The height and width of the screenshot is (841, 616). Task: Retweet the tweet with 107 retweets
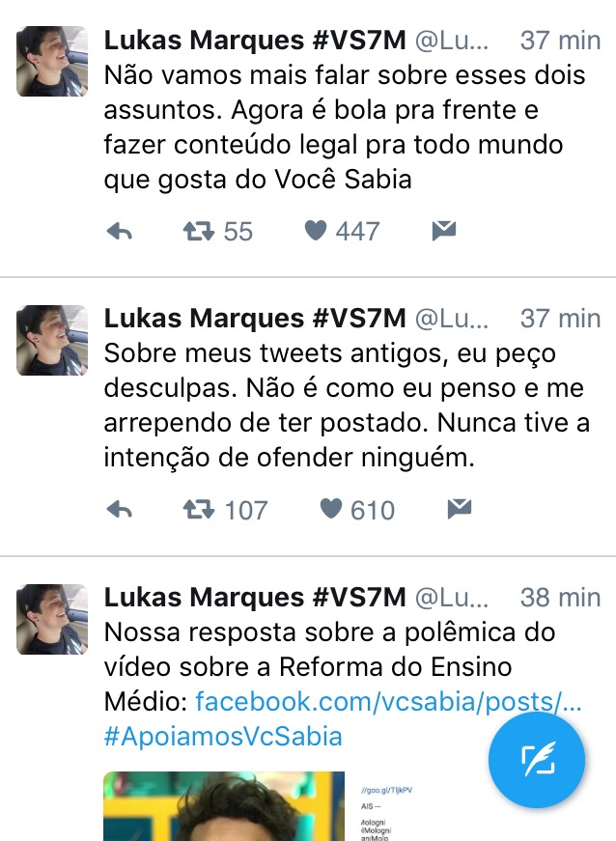(198, 510)
